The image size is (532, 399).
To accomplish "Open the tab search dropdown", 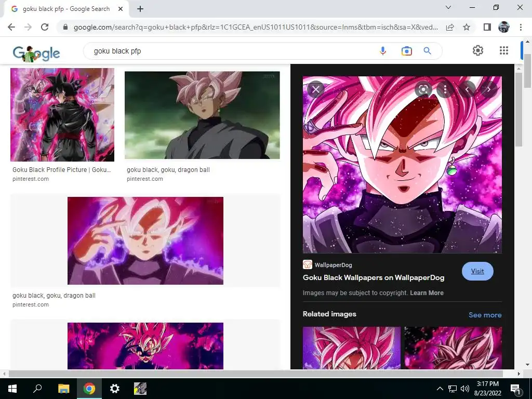I will tap(448, 7).
